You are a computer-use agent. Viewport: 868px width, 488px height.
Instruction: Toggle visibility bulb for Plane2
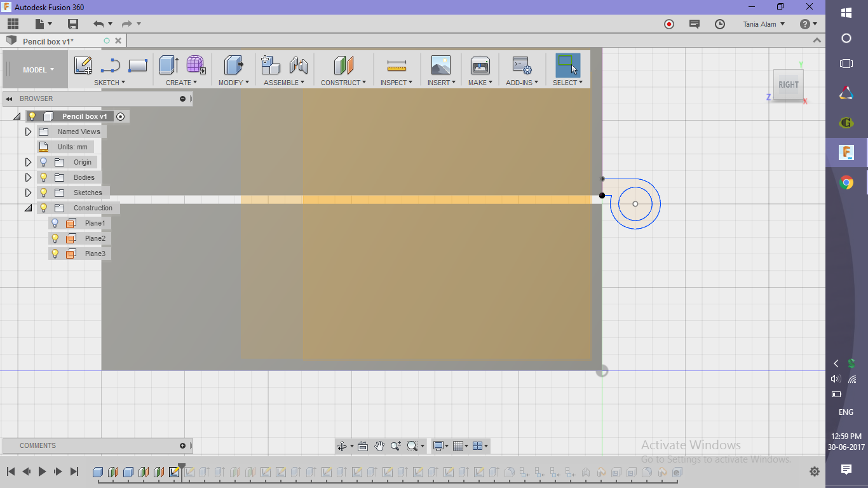55,238
